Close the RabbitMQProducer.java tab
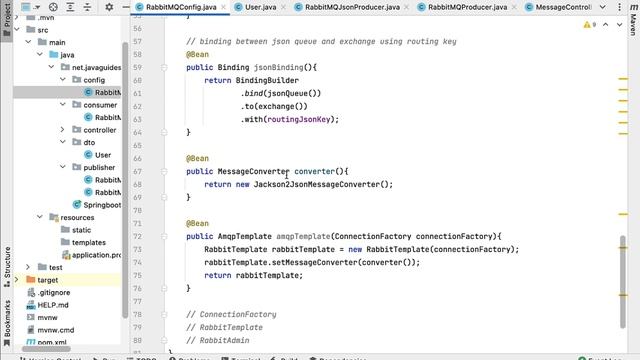The image size is (640, 360). pyautogui.click(x=514, y=7)
